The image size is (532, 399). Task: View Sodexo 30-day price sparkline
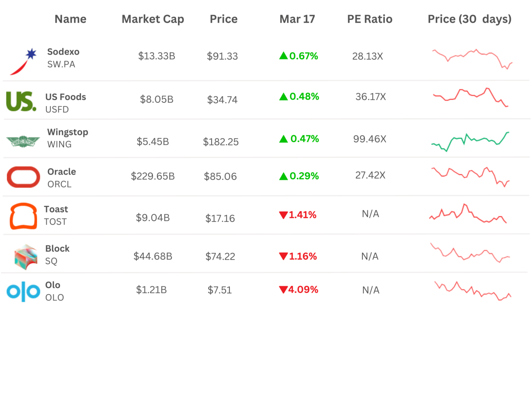[472, 59]
